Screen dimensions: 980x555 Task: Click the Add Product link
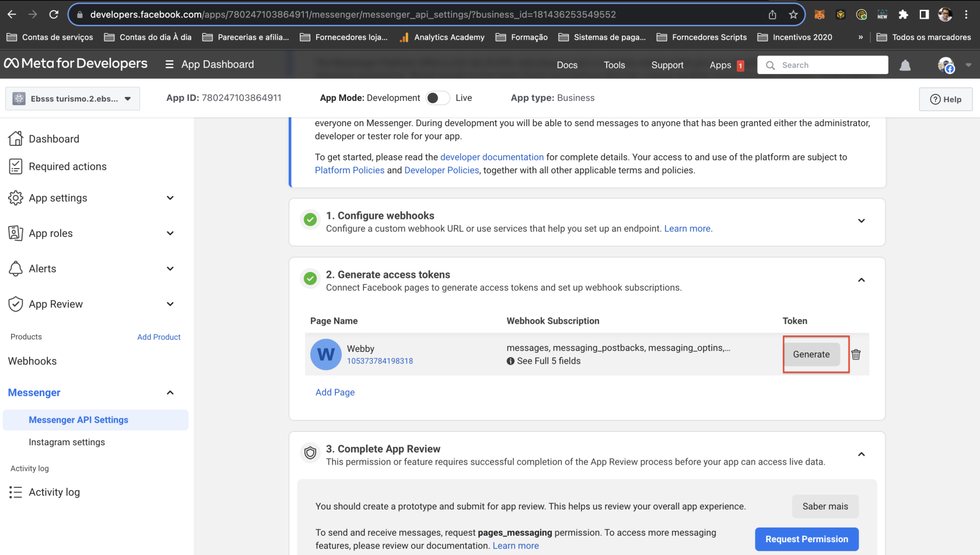pyautogui.click(x=159, y=337)
